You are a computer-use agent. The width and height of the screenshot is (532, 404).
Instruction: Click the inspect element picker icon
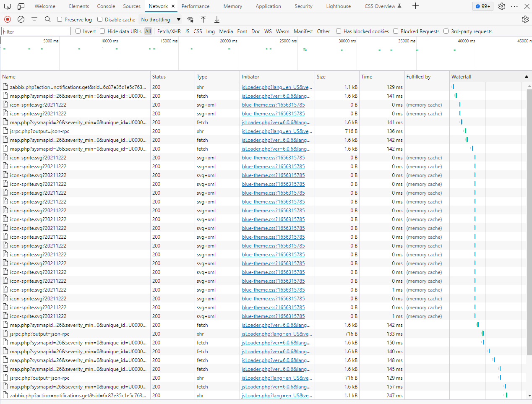8,6
